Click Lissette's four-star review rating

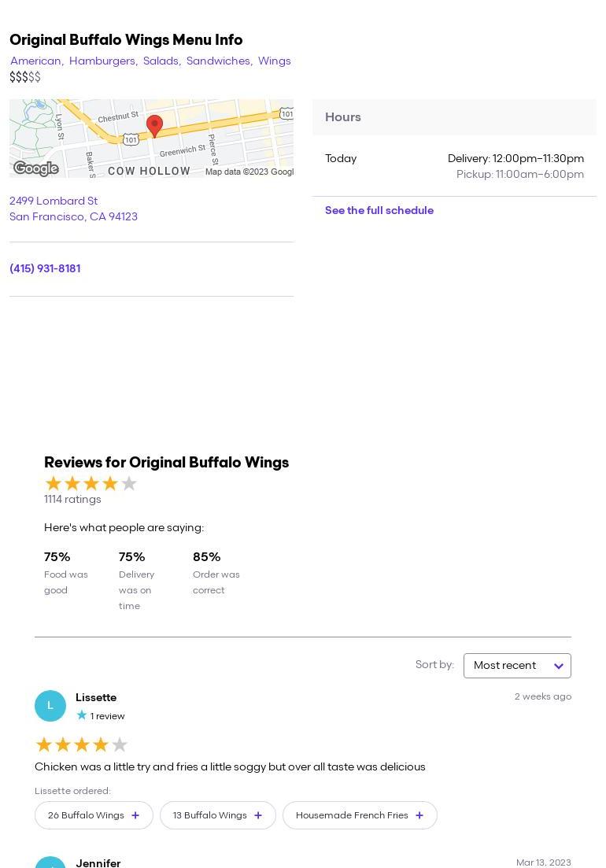click(x=81, y=744)
